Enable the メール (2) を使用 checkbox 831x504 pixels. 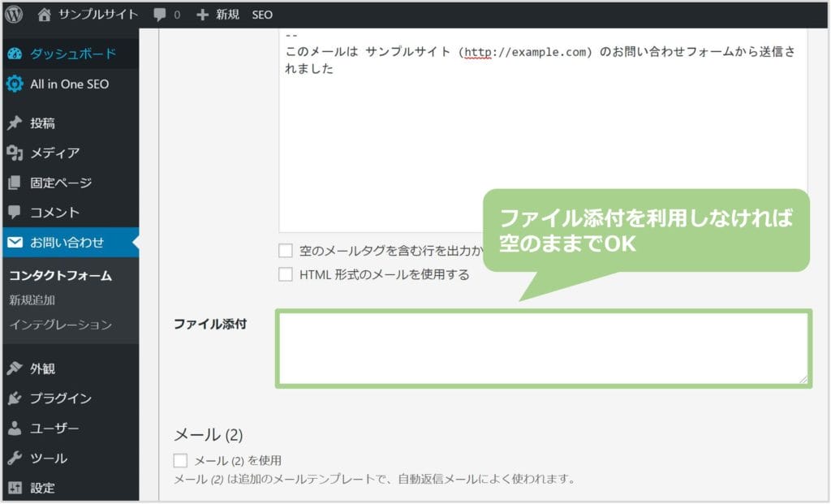coord(180,460)
